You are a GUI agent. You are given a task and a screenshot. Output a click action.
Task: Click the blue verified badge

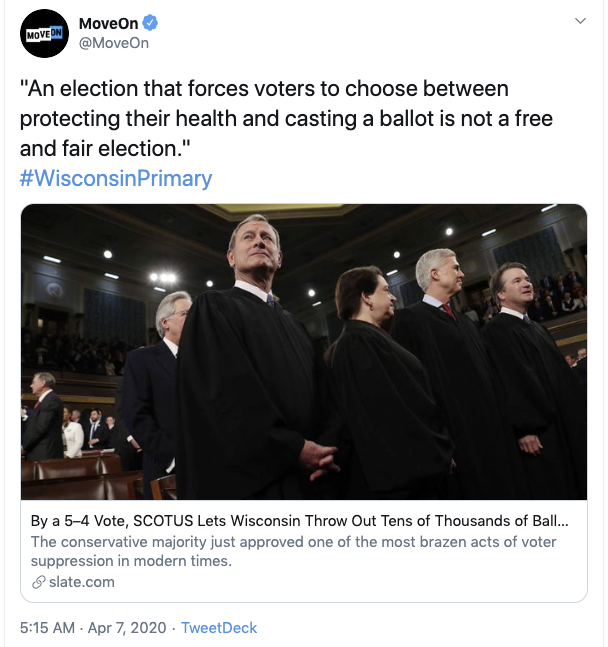(x=150, y=23)
